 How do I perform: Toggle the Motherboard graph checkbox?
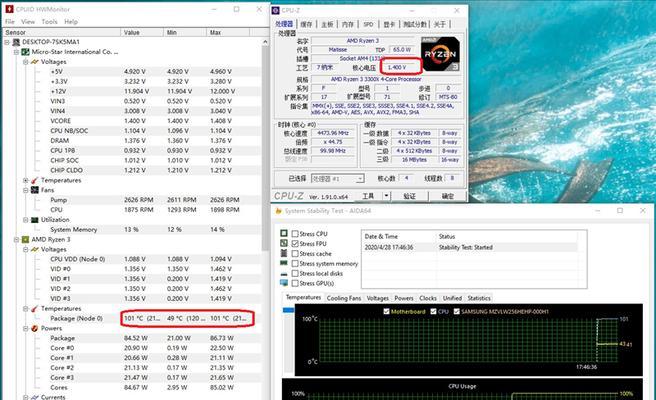[387, 311]
